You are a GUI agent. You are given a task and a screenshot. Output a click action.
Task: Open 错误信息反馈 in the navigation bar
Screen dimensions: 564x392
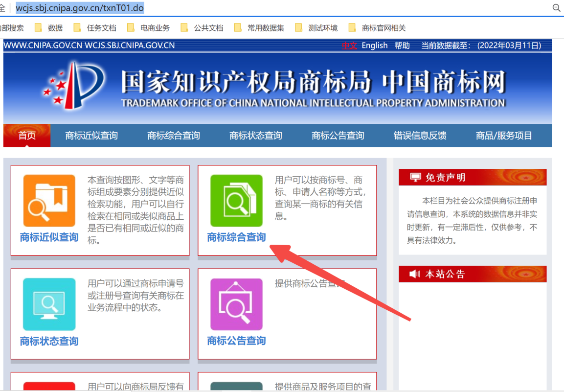420,136
